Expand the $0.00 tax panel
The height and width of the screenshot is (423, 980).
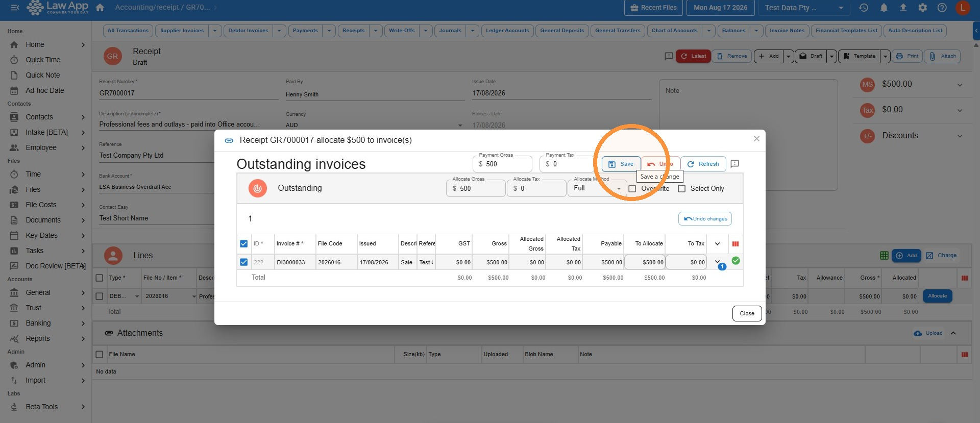(960, 110)
